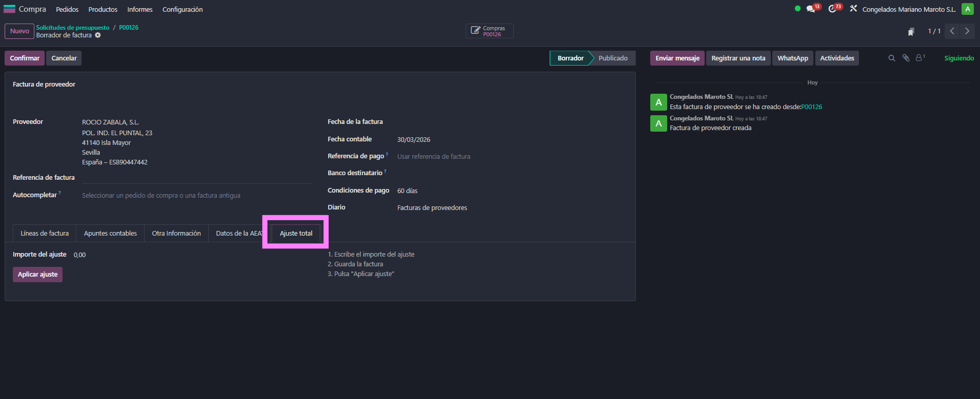This screenshot has width=980, height=399.
Task: Open the followers person icon
Action: coord(919,58)
